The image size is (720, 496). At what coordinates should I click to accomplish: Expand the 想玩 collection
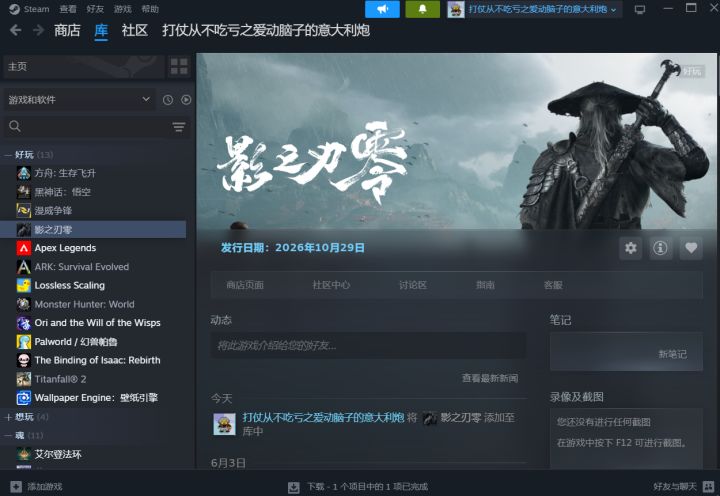[8, 417]
